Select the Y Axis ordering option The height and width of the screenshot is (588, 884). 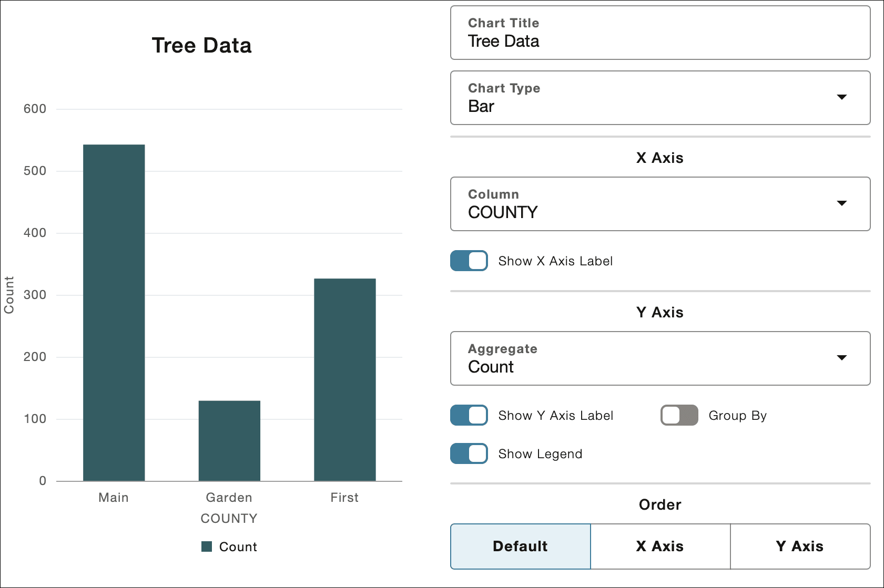point(800,546)
